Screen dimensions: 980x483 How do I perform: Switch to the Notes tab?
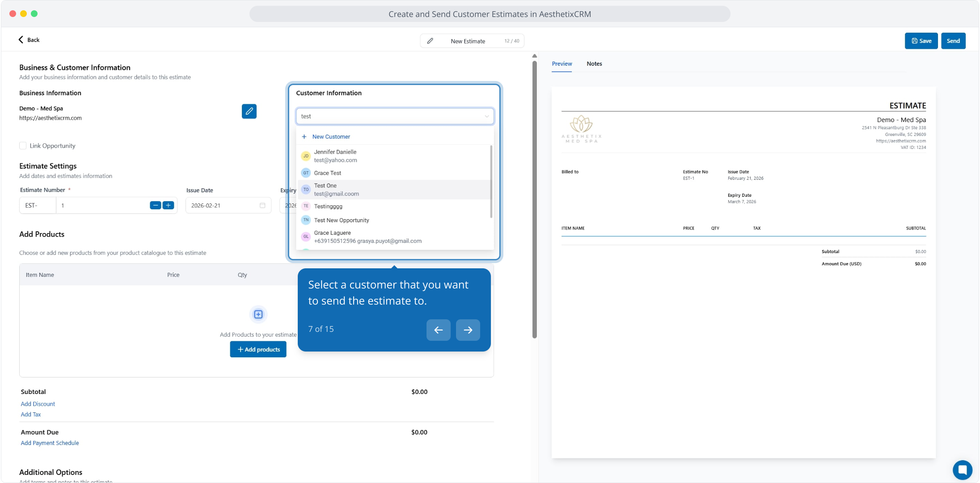click(x=594, y=64)
